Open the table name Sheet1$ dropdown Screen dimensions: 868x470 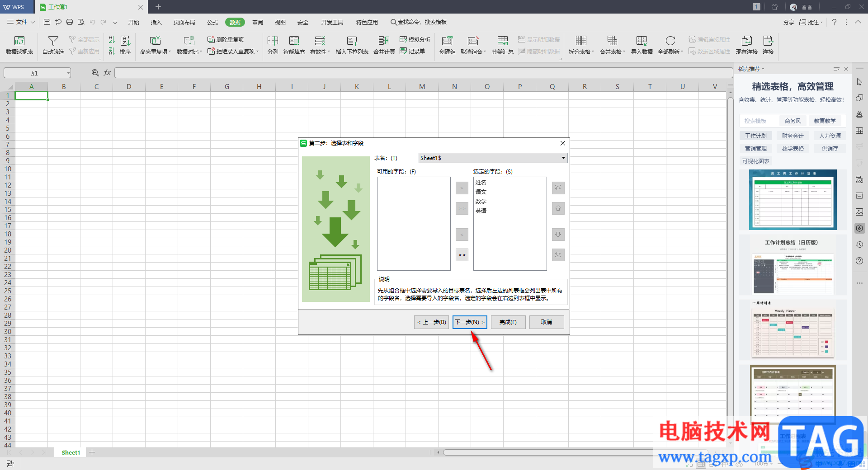563,158
